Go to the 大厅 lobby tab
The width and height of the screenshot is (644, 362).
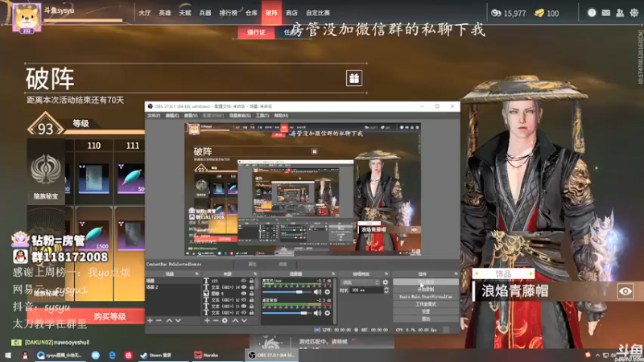coord(145,13)
